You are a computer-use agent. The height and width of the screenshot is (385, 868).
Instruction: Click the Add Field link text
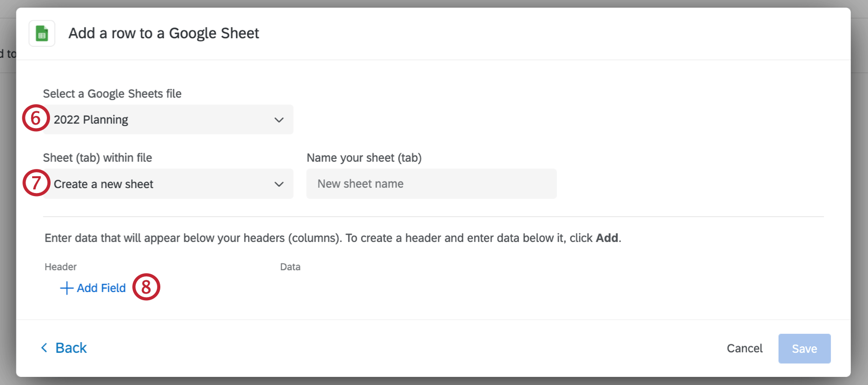tap(101, 288)
